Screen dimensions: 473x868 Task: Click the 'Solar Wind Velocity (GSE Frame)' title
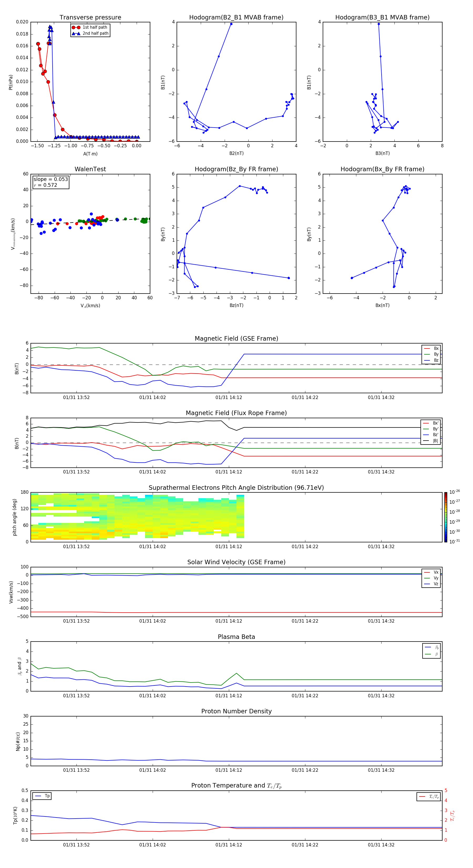(236, 562)
